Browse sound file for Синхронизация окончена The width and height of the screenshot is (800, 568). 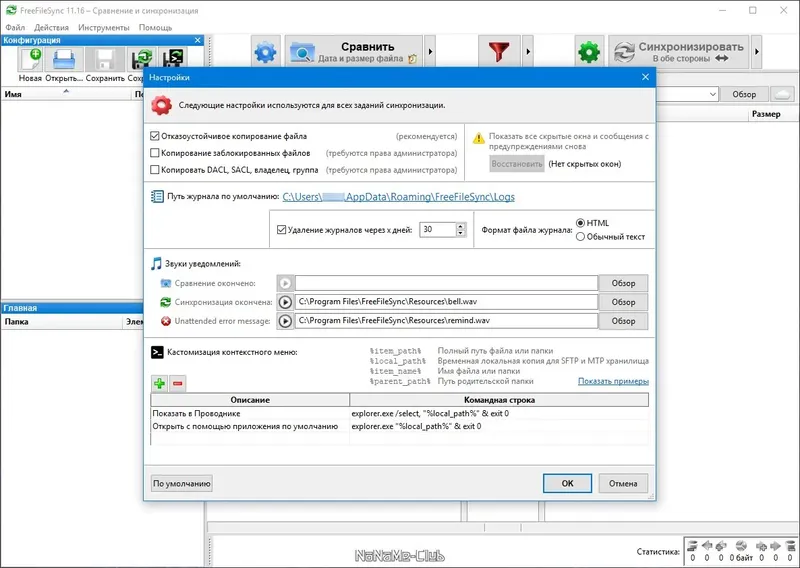coord(623,302)
